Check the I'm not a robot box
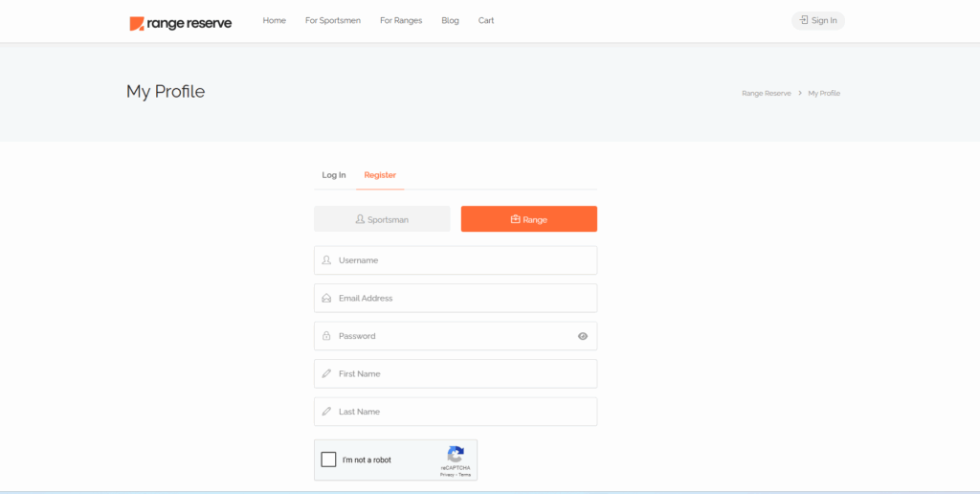This screenshot has width=980, height=494. pos(328,460)
